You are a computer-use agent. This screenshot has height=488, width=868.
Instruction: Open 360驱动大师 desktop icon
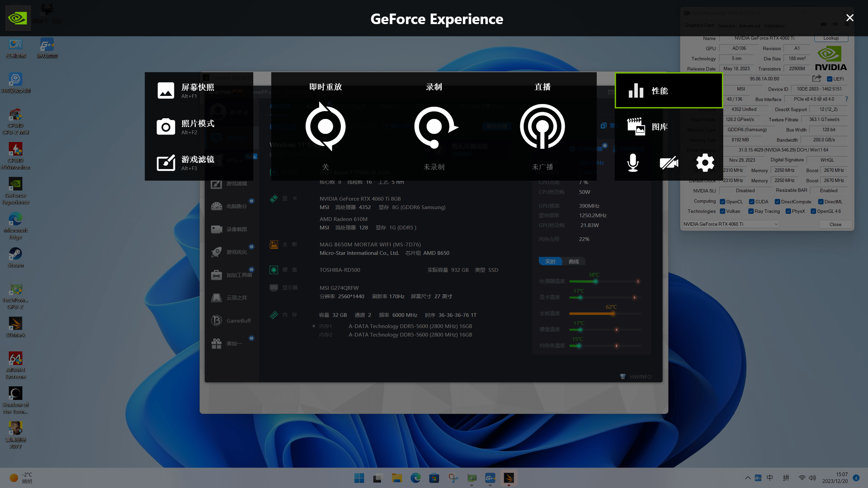pos(16,83)
